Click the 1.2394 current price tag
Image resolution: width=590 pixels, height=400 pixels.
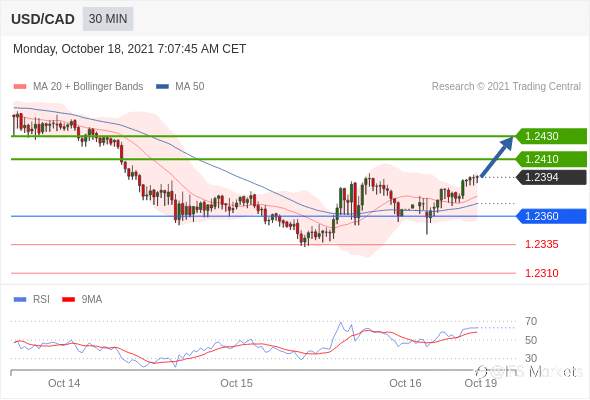(552, 177)
